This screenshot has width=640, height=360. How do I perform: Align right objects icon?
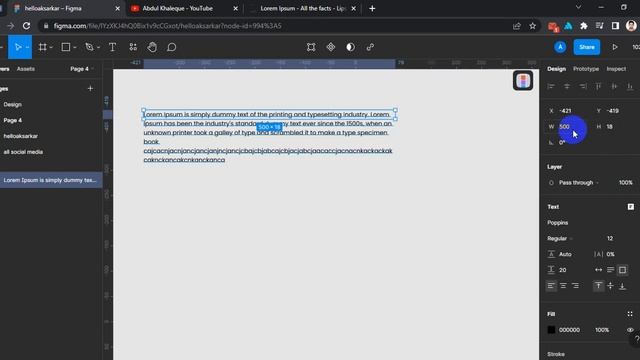click(583, 86)
